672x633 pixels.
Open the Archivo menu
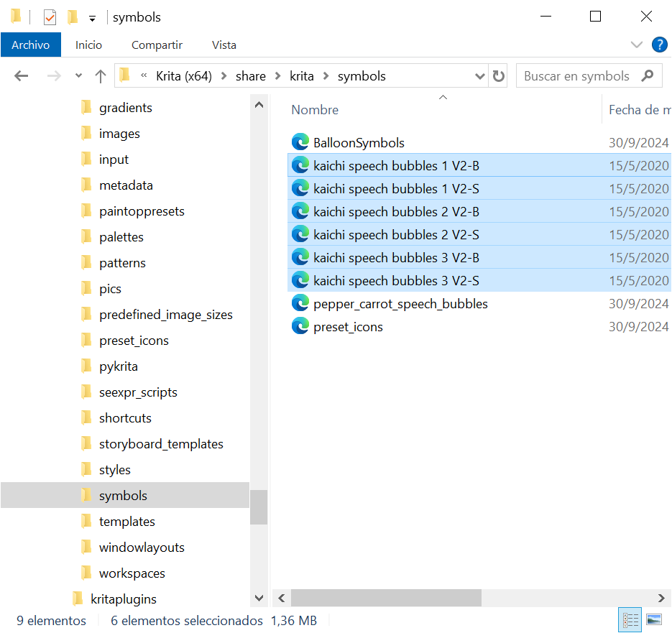coord(31,45)
